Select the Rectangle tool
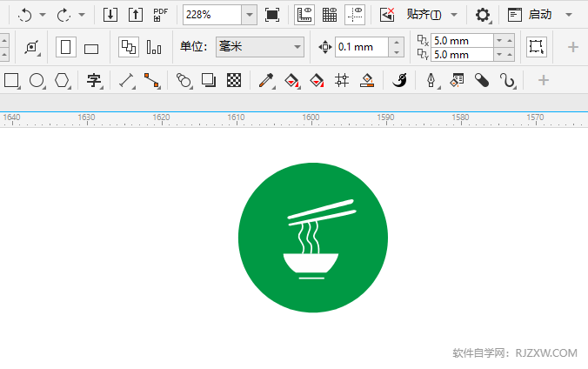The height and width of the screenshot is (369, 588). click(11, 81)
